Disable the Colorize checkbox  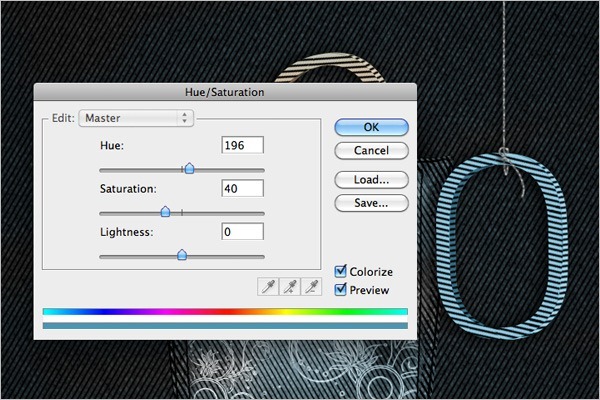click(x=340, y=271)
